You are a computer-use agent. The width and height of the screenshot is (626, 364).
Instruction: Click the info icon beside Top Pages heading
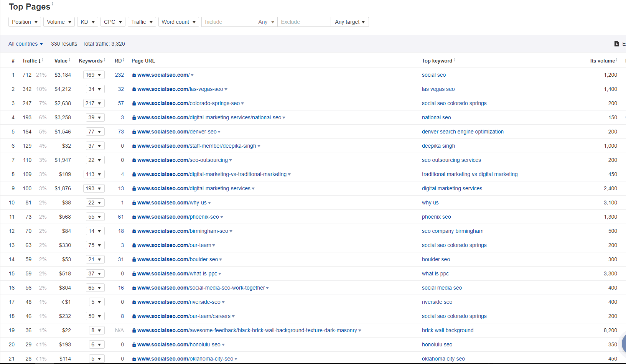(53, 4)
